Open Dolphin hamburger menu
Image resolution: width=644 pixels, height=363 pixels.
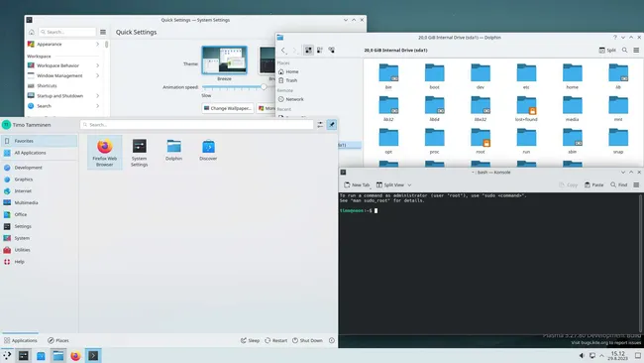click(x=636, y=51)
